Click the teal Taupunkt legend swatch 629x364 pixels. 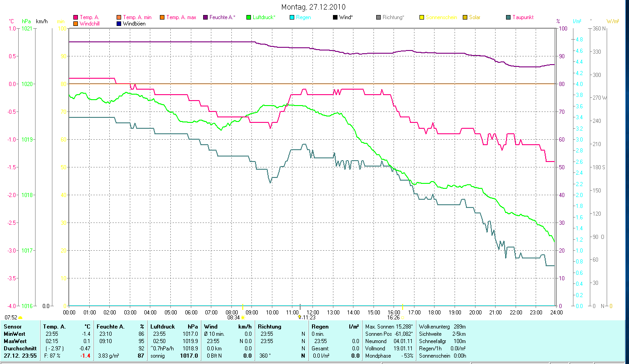pos(508,17)
